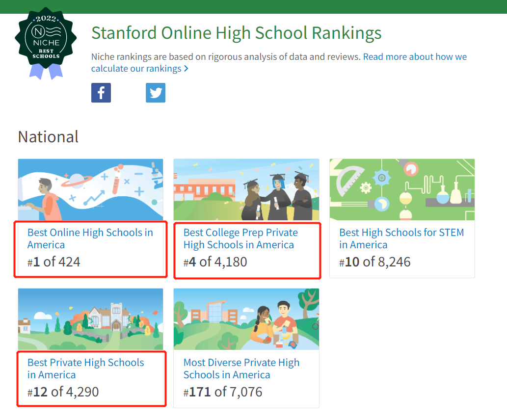Open Best Private High Schools in America
This screenshot has width=507, height=420.
[x=86, y=368]
